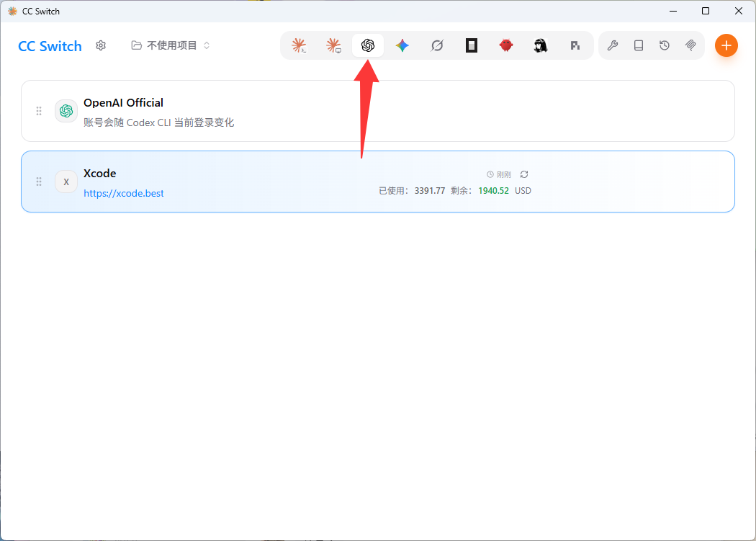Switch to Claude Code terminal app tab
The image size is (756, 541).
299,46
